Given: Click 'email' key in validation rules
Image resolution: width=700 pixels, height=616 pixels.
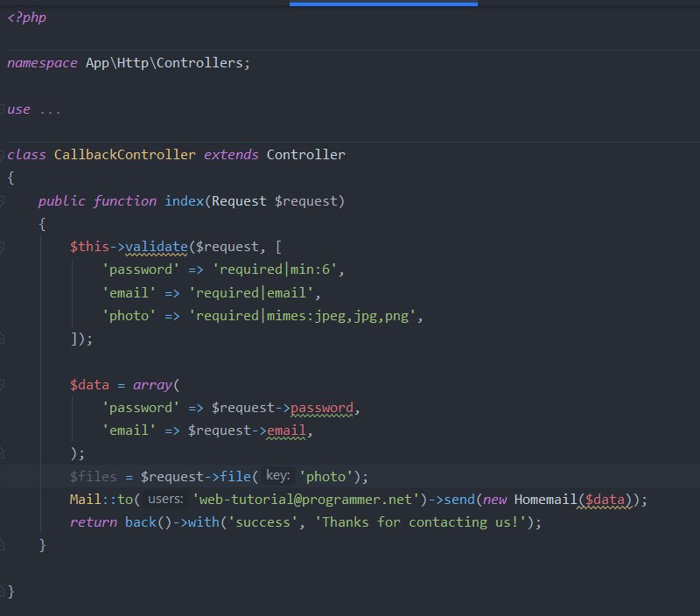Looking at the screenshot, I should pos(129,293).
